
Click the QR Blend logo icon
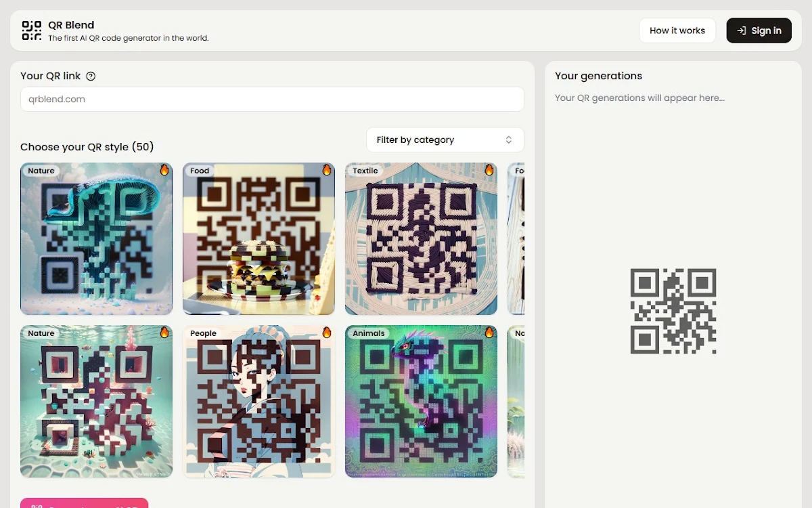32,30
